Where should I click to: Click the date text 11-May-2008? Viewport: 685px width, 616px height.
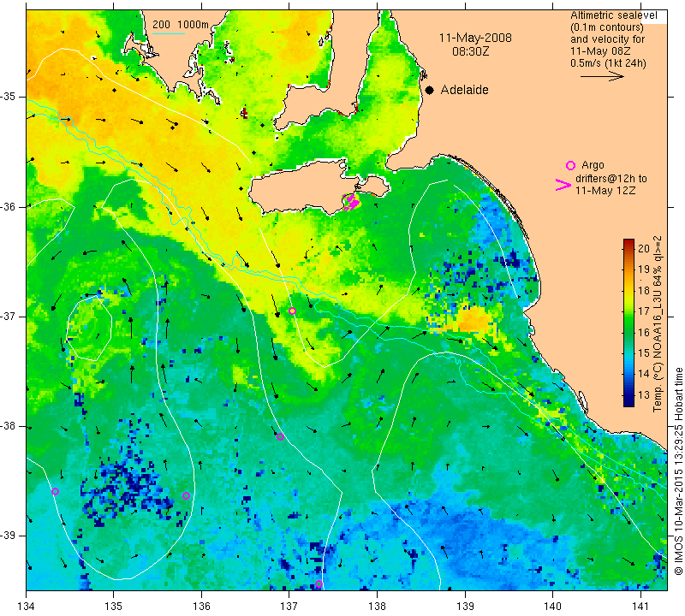point(475,38)
